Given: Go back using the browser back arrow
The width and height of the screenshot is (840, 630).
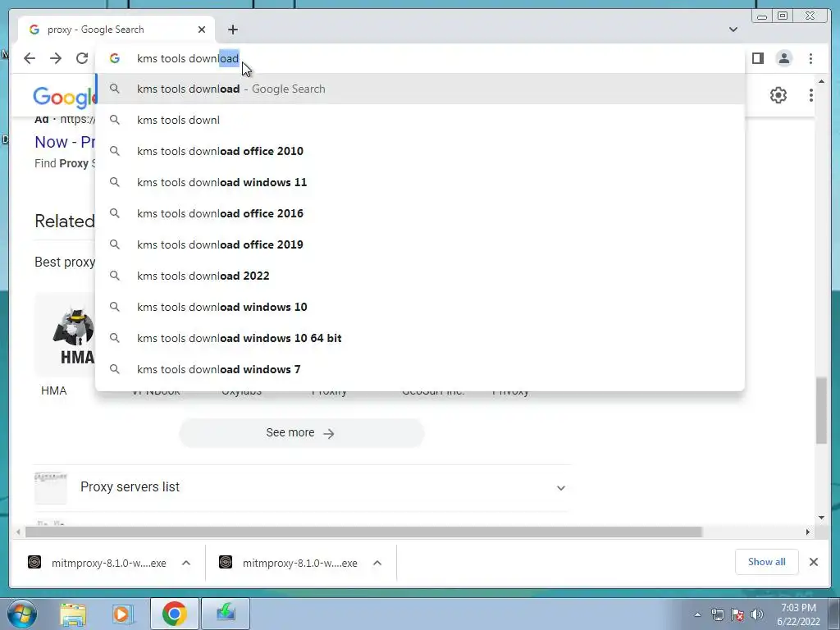Looking at the screenshot, I should pos(30,58).
